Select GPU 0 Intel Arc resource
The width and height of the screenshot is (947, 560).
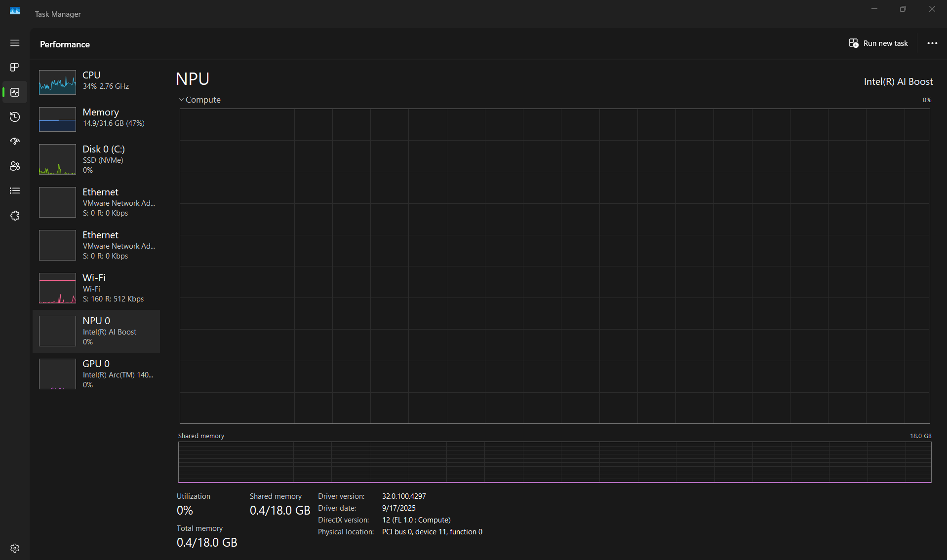[96, 374]
